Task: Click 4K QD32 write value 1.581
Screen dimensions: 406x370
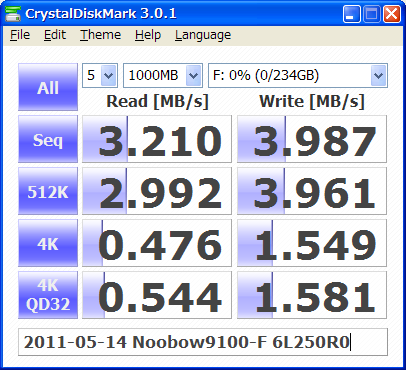Action: click(x=312, y=295)
